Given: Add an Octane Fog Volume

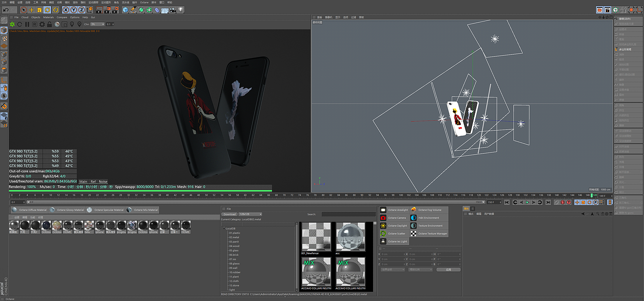Looking at the screenshot, I should click(x=428, y=210).
